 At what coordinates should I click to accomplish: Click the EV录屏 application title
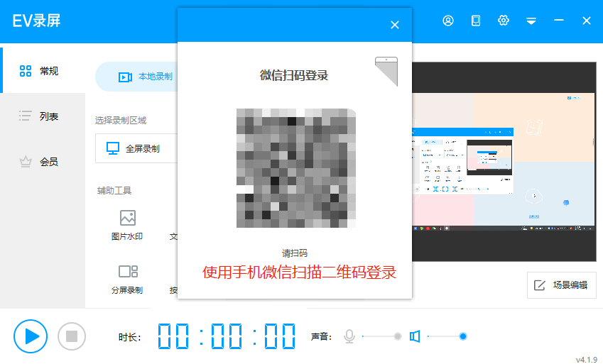tap(36, 21)
